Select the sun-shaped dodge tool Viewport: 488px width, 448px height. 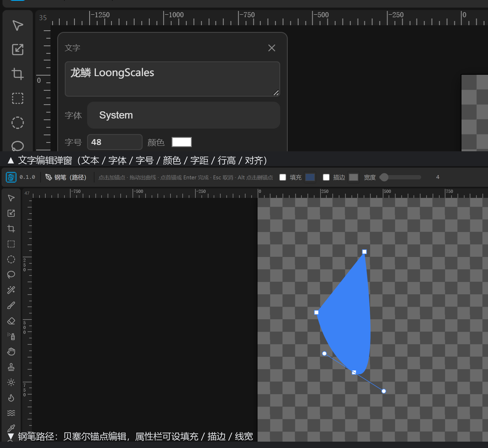tap(11, 382)
